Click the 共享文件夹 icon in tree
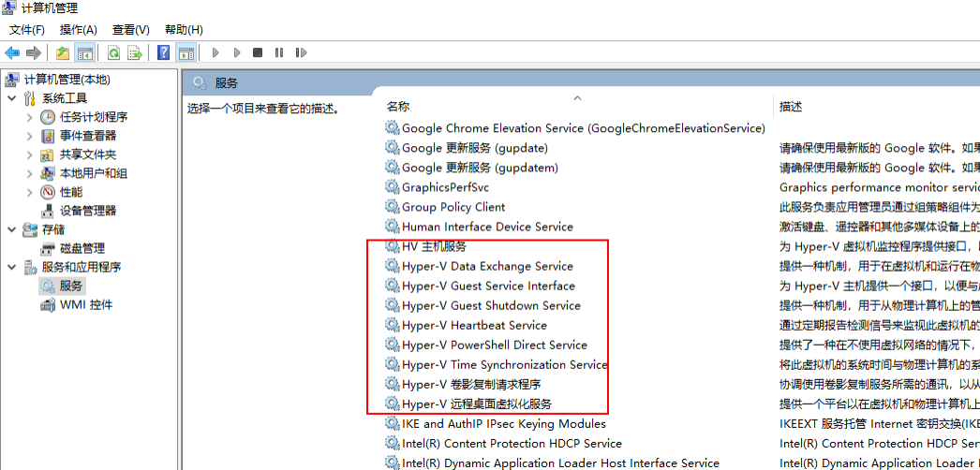The width and height of the screenshot is (980, 470). 48,154
